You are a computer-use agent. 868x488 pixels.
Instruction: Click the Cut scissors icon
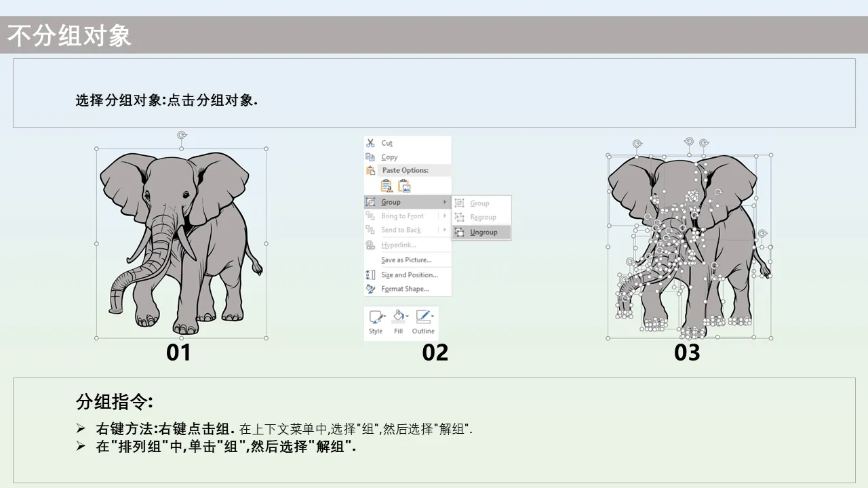[370, 143]
